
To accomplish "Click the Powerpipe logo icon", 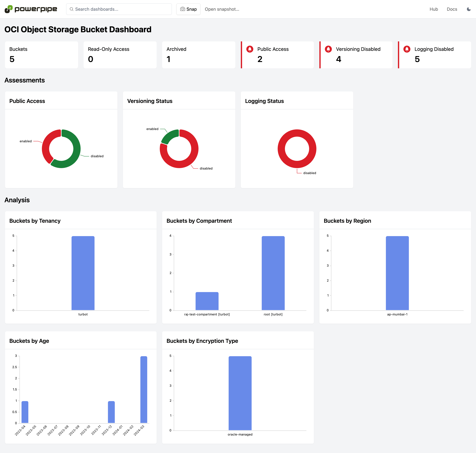I will click(8, 9).
